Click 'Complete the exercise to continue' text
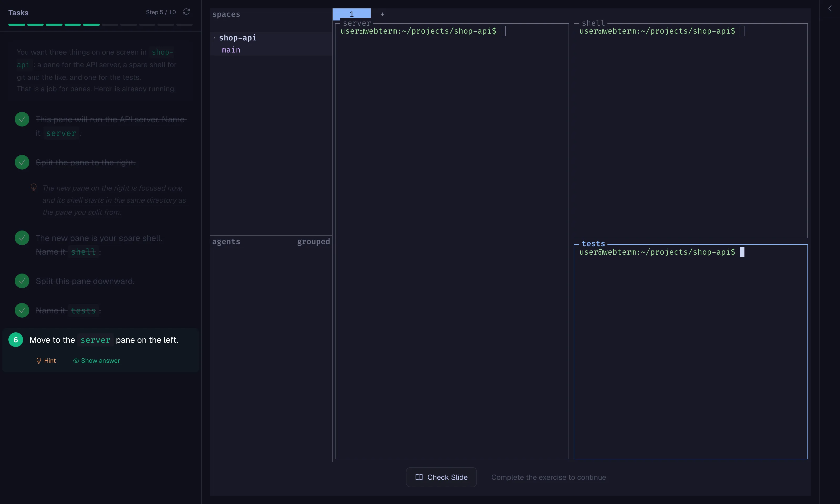The image size is (840, 504). point(548,477)
